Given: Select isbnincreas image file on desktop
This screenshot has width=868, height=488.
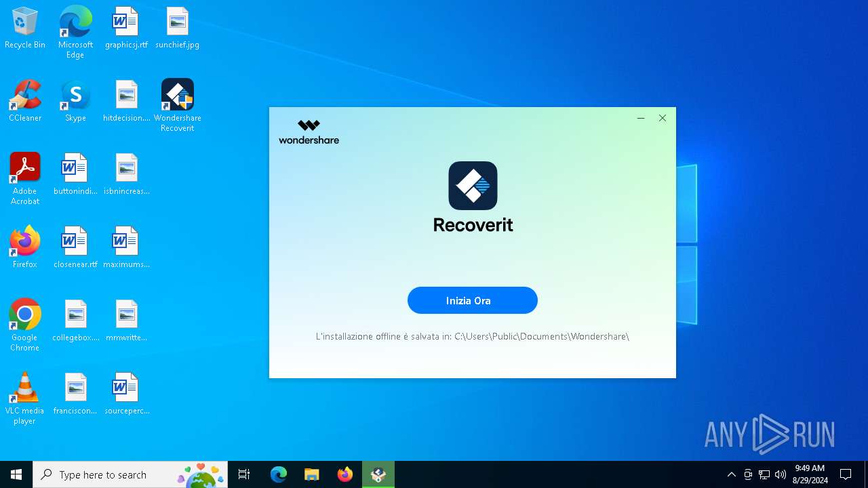Looking at the screenshot, I should pyautogui.click(x=126, y=174).
